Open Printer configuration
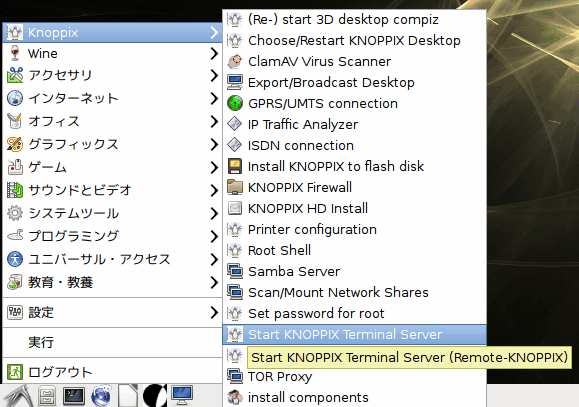This screenshot has width=579, height=407. point(354,229)
